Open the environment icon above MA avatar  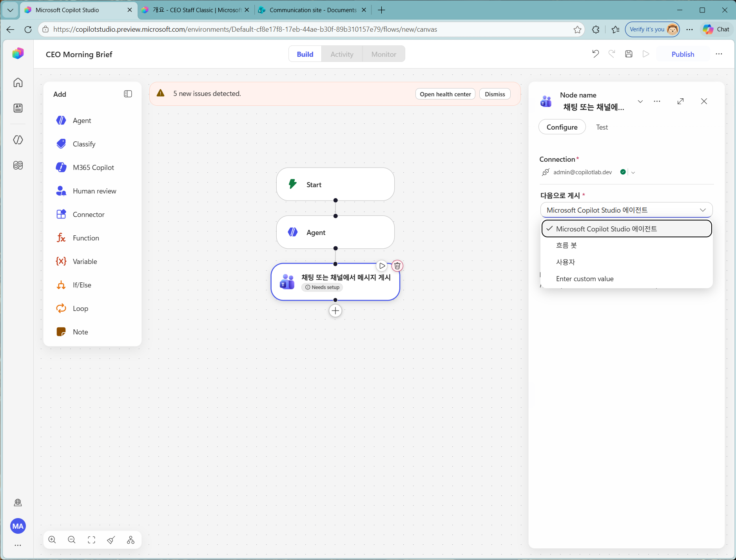pos(18,502)
